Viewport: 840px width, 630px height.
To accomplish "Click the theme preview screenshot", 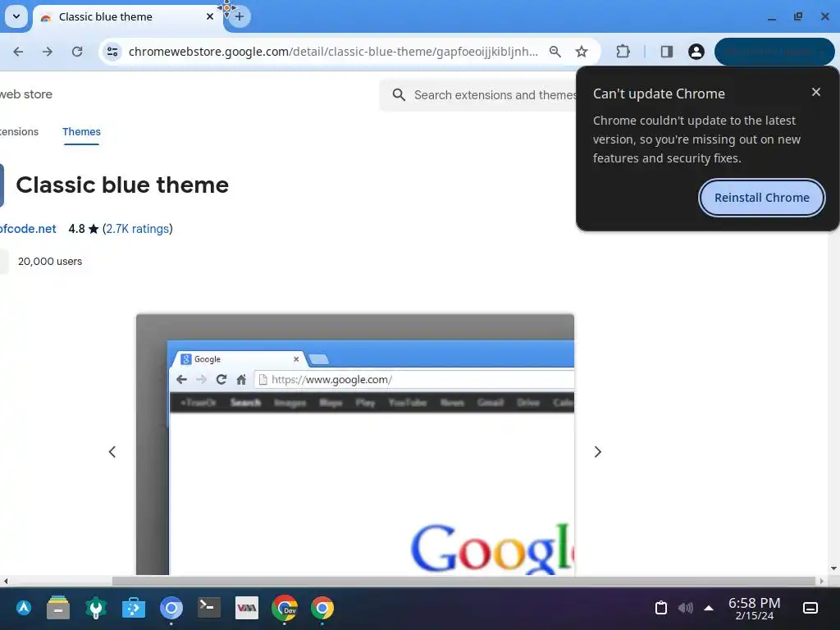I will point(355,445).
